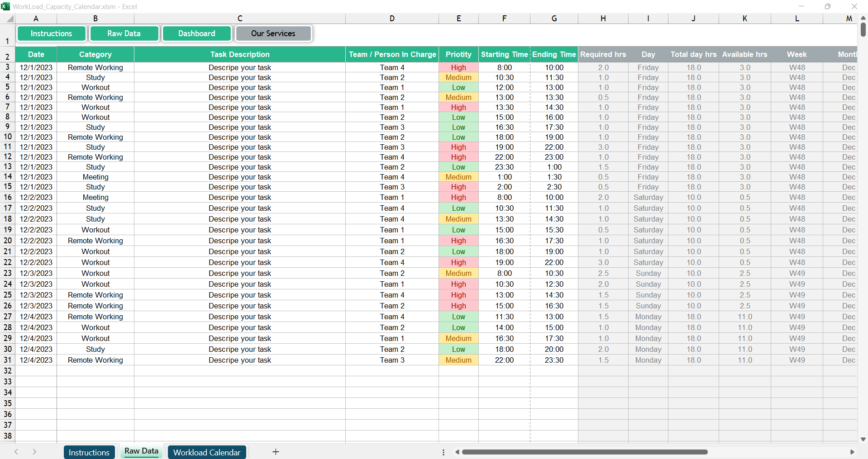Select the Priotity header cell
Image resolution: width=868 pixels, height=459 pixels.
(458, 54)
